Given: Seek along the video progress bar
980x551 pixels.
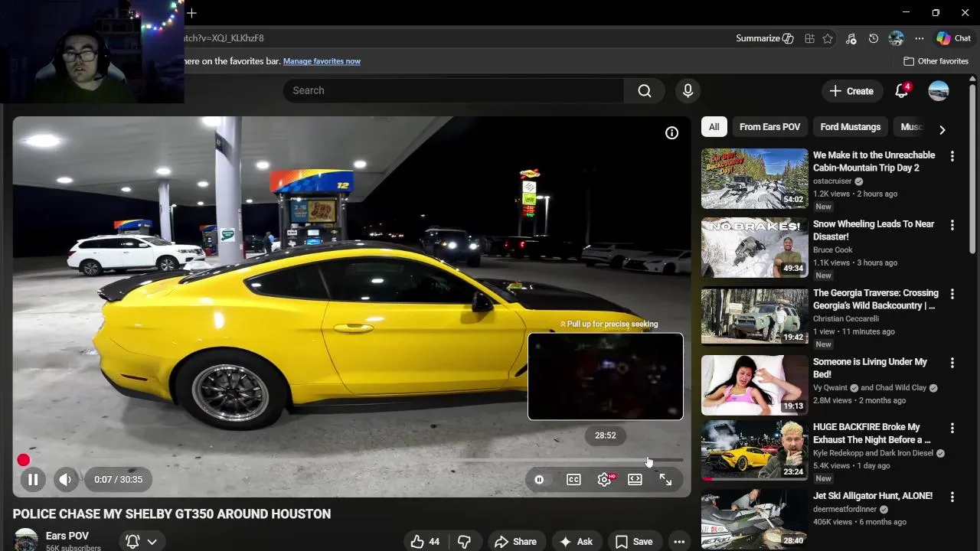Looking at the screenshot, I should [x=345, y=461].
